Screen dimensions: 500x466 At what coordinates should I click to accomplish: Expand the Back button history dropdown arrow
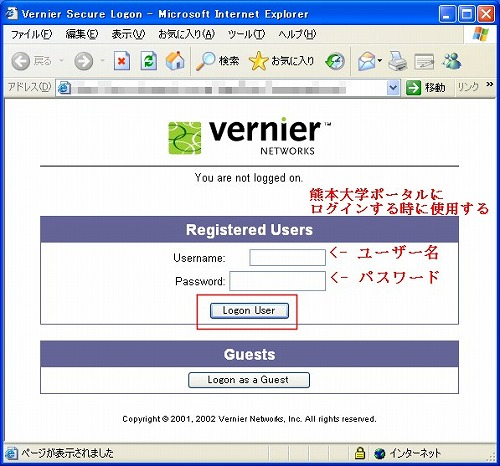point(61,61)
